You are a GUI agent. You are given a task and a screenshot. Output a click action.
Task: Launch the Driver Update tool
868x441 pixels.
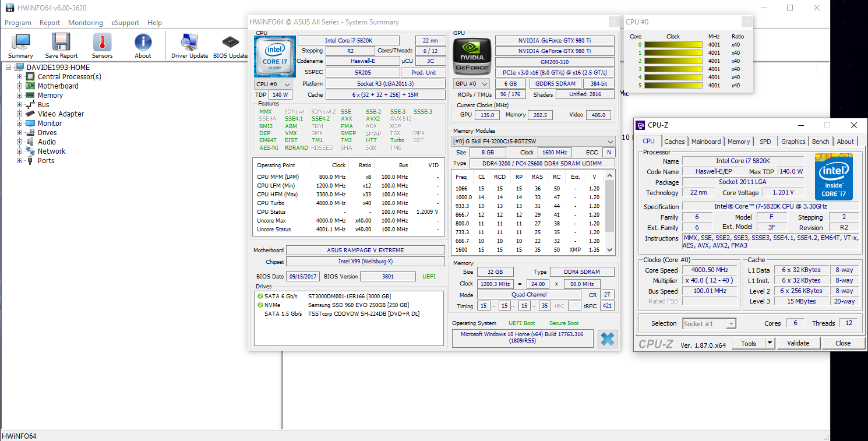pyautogui.click(x=189, y=43)
